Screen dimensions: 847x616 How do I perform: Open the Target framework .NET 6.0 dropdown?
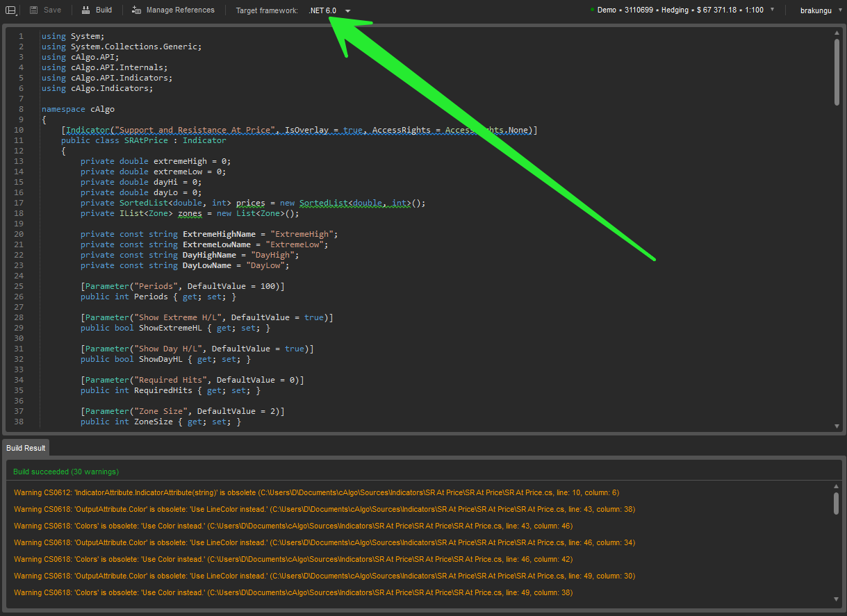pos(330,10)
